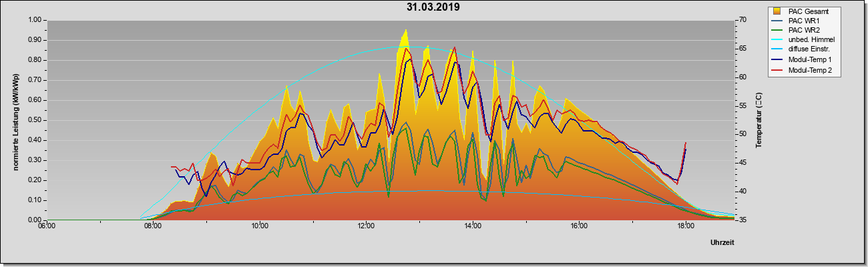
Task: Click the 0.60 power axis value
Action: pyautogui.click(x=35, y=100)
